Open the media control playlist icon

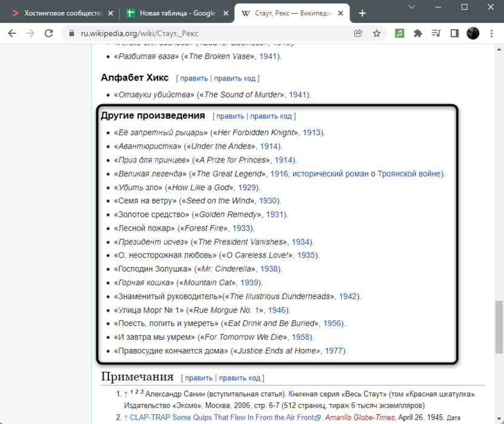(x=436, y=34)
